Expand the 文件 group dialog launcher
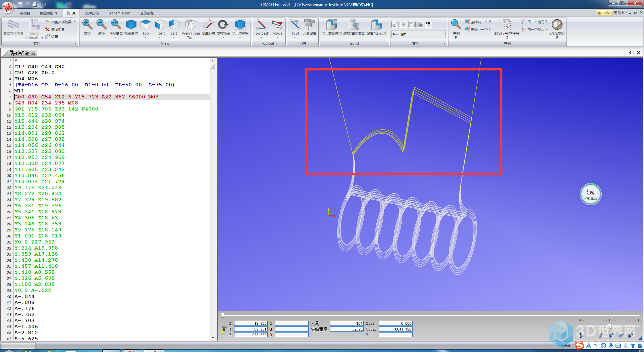The image size is (644, 352). pos(75,43)
